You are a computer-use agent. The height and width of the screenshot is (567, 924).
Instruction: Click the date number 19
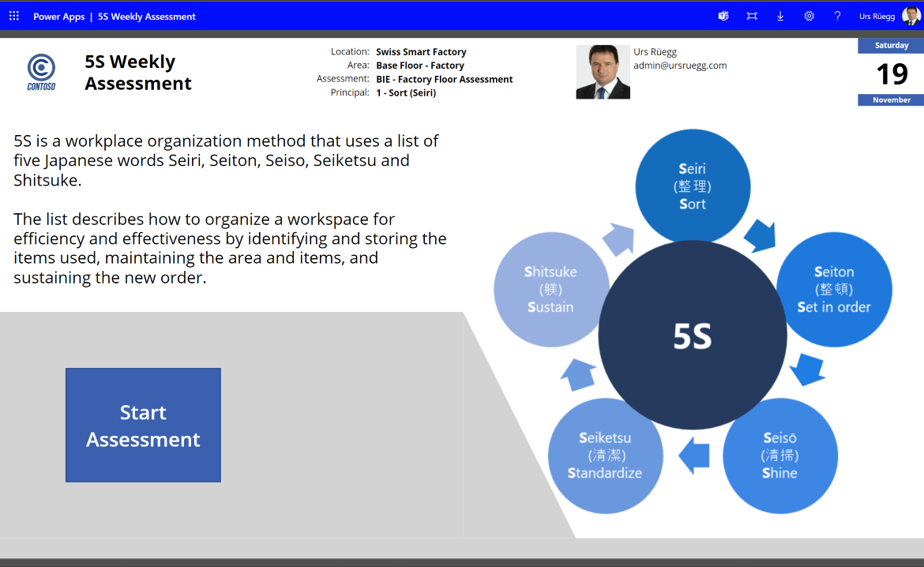click(x=892, y=74)
